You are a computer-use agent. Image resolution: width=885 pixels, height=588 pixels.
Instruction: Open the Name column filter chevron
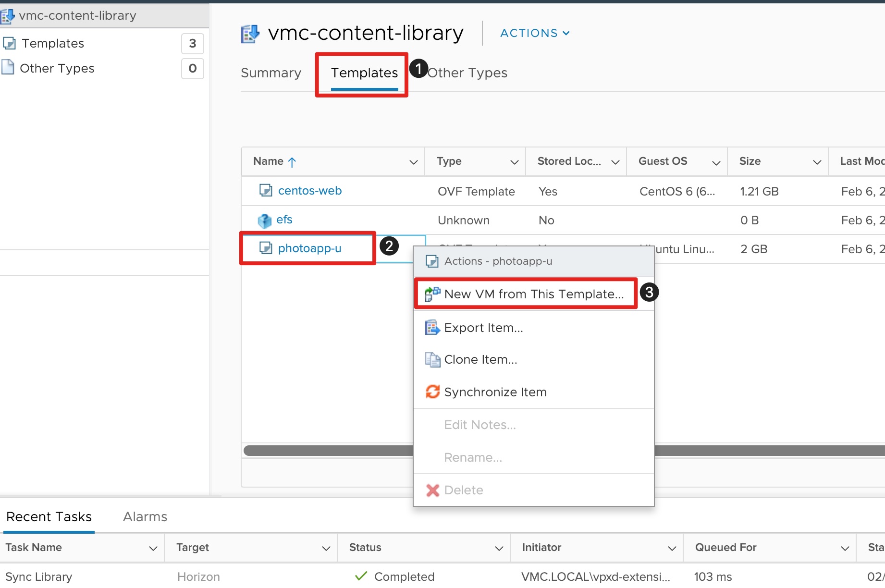pos(413,162)
